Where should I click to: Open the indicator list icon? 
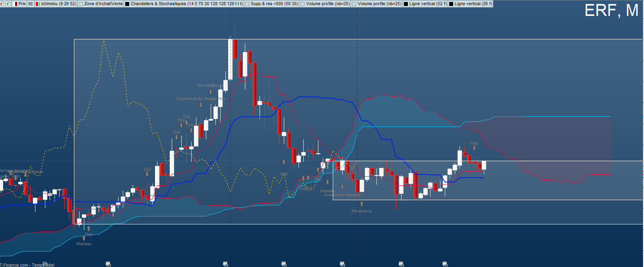(31, 4)
